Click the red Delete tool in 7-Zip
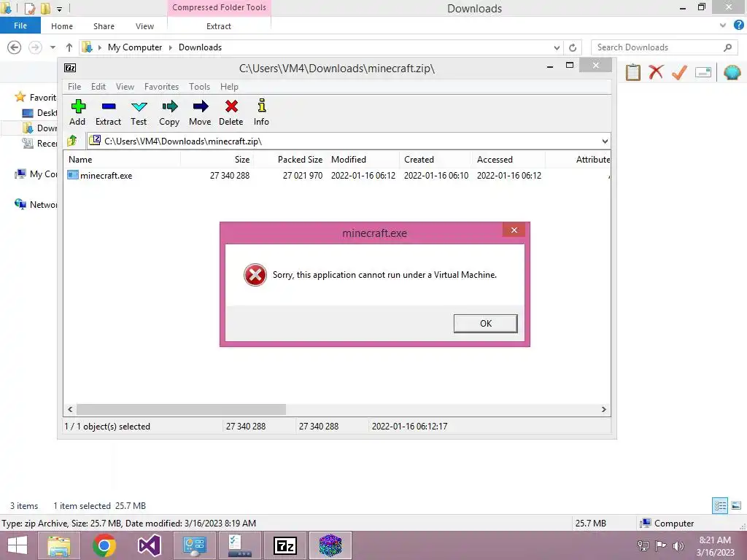747x560 pixels. click(x=231, y=112)
